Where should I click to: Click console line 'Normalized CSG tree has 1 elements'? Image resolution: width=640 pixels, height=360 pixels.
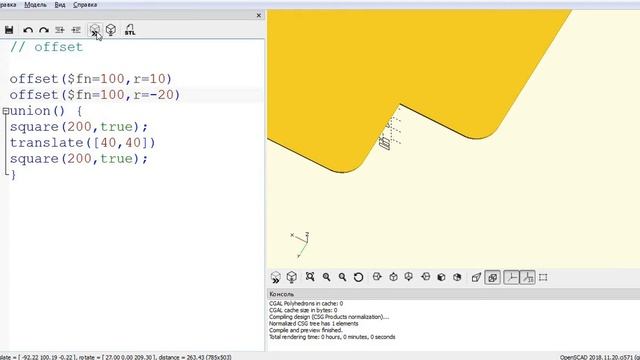pyautogui.click(x=313, y=324)
